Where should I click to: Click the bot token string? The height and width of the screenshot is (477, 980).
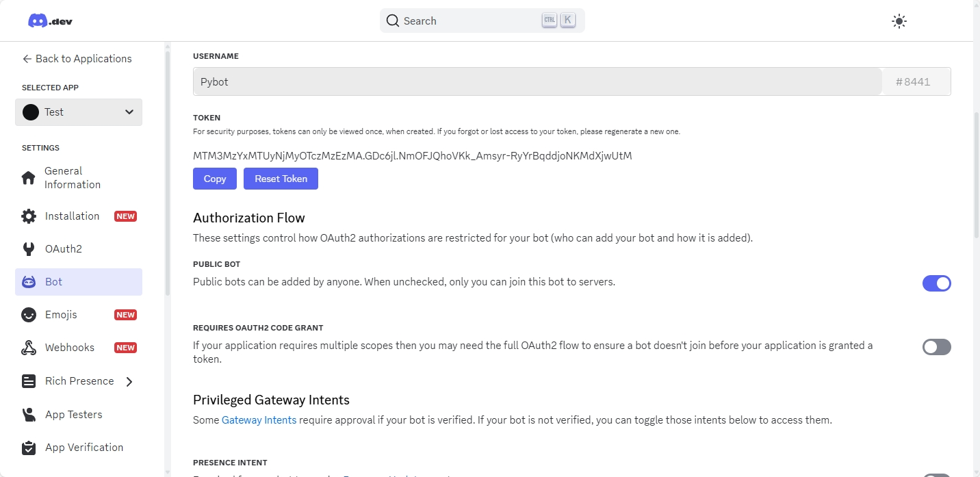pos(413,155)
